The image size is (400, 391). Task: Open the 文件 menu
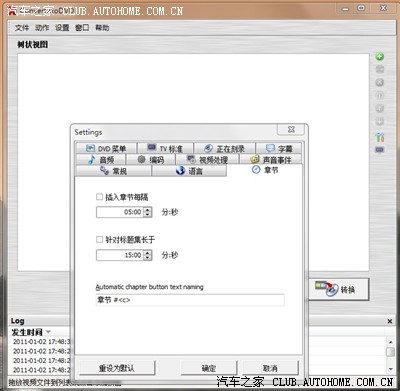pyautogui.click(x=22, y=28)
